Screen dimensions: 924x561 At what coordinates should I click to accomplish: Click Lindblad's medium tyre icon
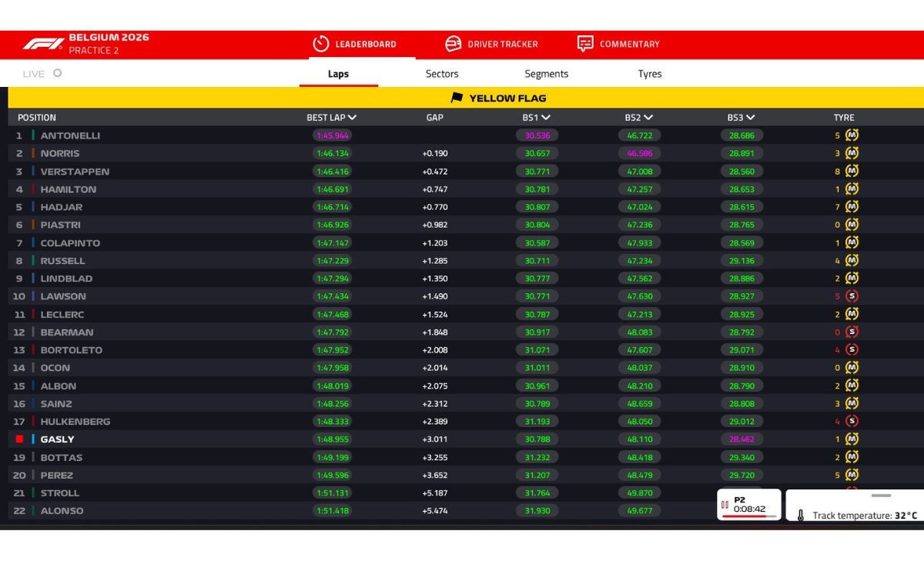click(852, 279)
